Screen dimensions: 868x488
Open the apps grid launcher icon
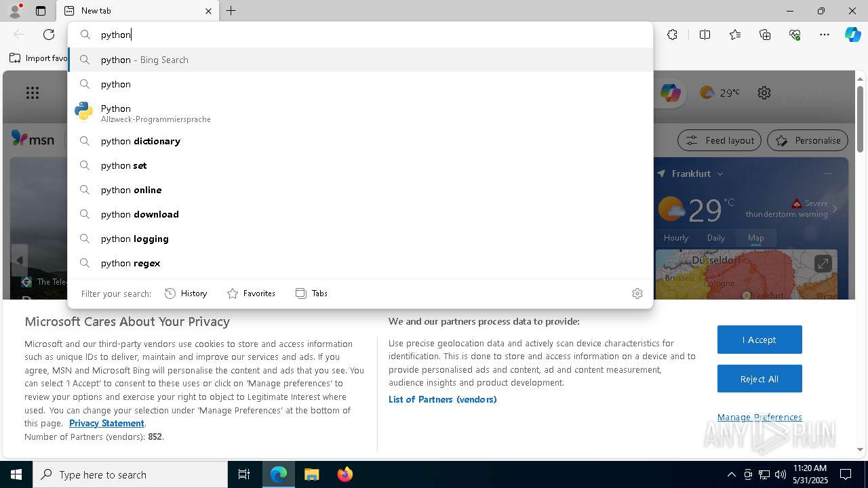coord(33,93)
